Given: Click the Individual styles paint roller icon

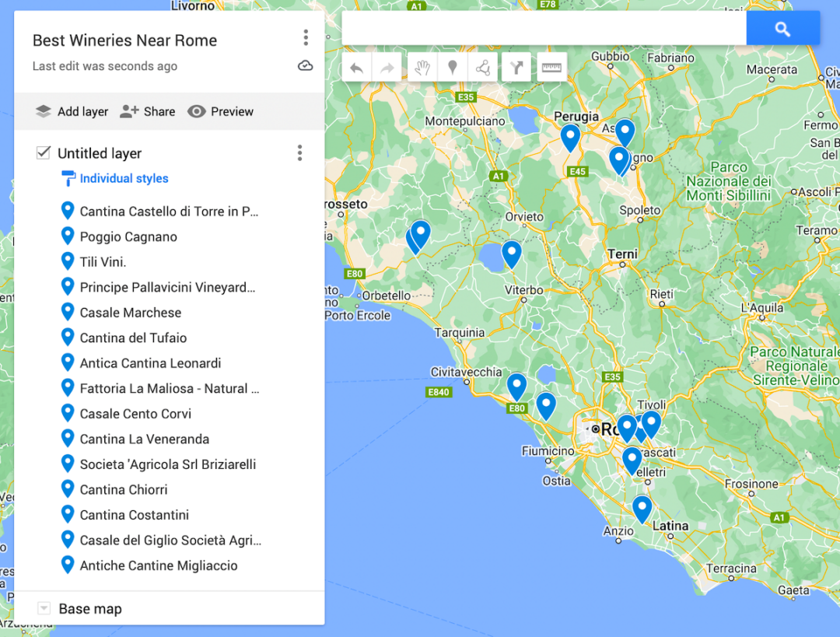Looking at the screenshot, I should point(68,178).
